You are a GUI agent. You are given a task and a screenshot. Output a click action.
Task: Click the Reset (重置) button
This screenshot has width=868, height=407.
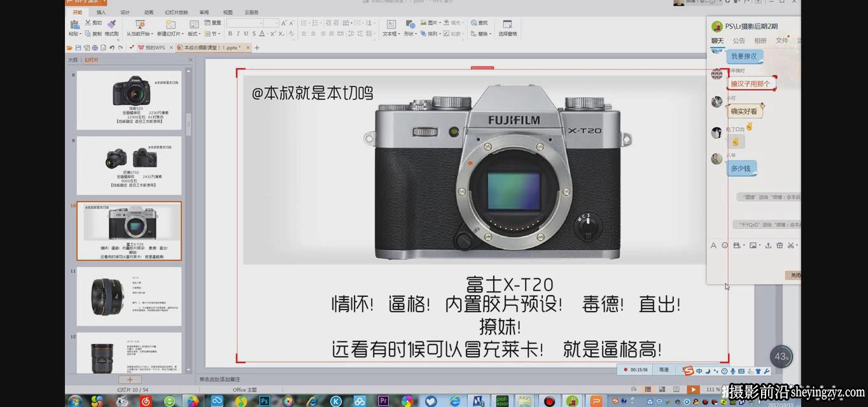(213, 23)
